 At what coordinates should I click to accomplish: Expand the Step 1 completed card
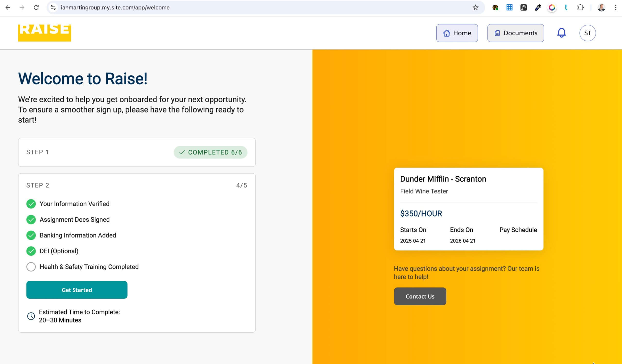(x=137, y=152)
